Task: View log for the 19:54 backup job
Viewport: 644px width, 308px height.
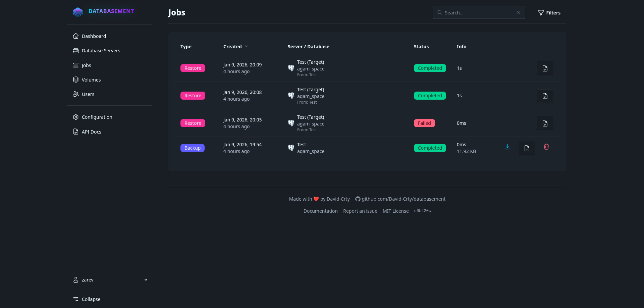Action: coord(527,148)
